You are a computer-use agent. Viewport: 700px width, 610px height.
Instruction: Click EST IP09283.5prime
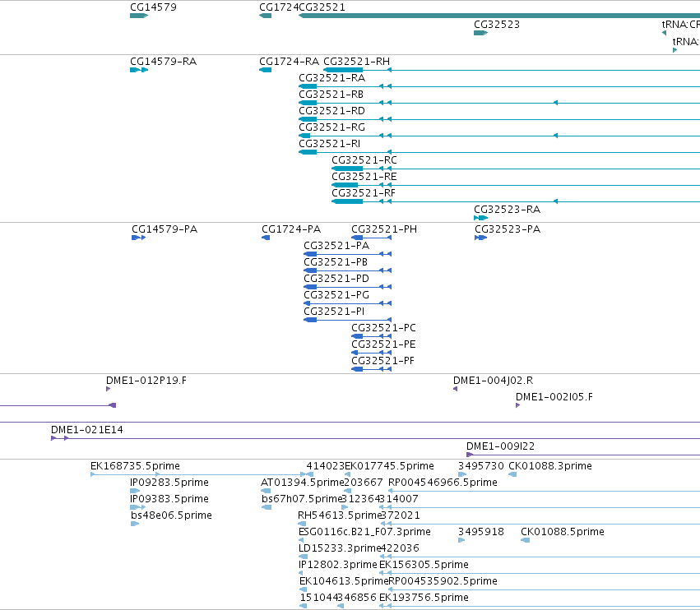click(169, 483)
